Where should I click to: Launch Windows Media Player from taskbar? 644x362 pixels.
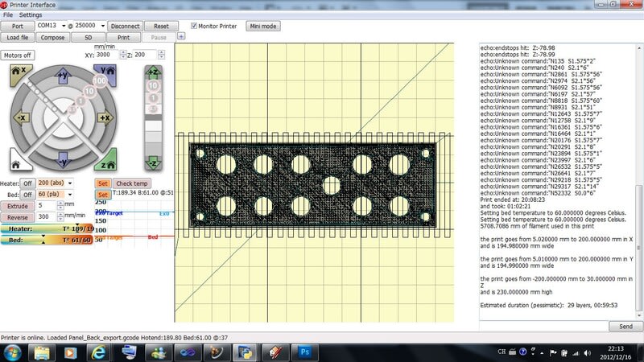[x=70, y=352]
